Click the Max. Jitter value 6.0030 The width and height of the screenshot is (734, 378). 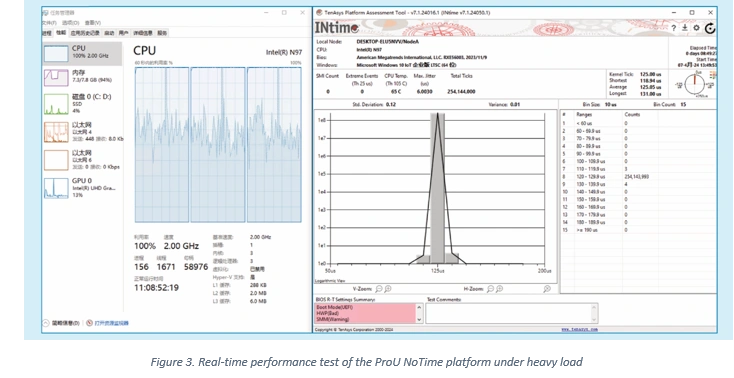pyautogui.click(x=425, y=92)
